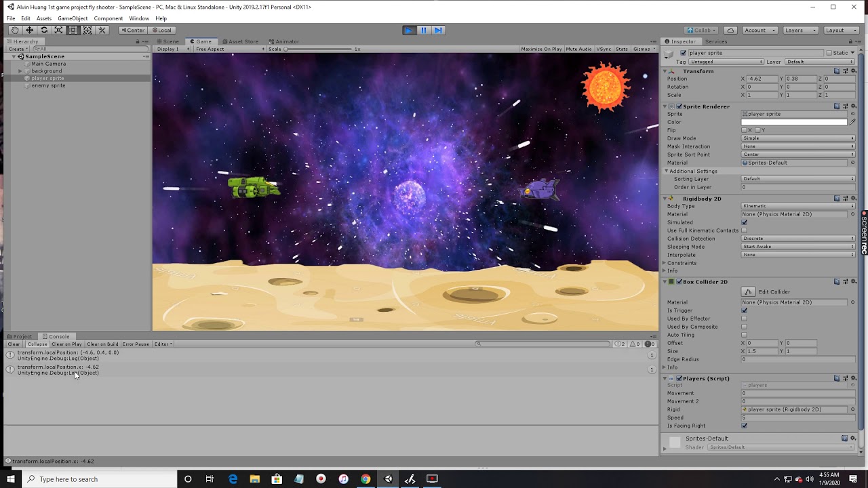Select the combined Transform tool
This screenshot has height=488, width=868.
(87, 30)
